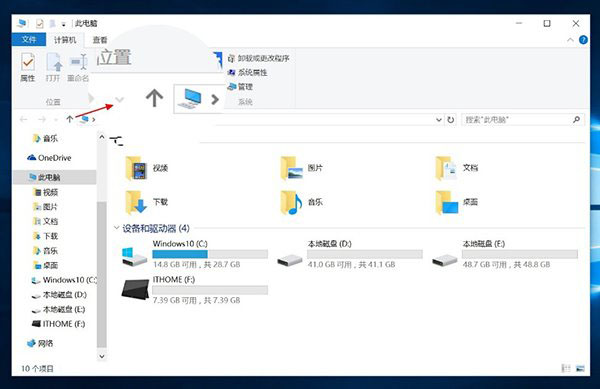Collapse the 设备和驱动器 group
This screenshot has height=389, width=600.
(x=116, y=228)
